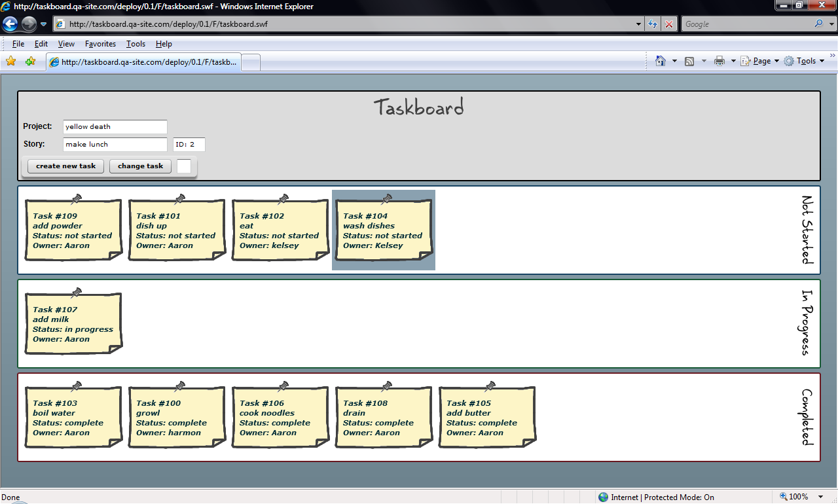Click the pushpin on Task #107 note

[x=76, y=292]
